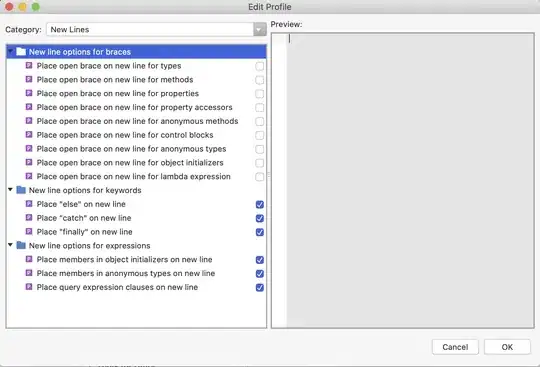Click the purple icon beside control blocks option
540x367 pixels.
(x=29, y=135)
